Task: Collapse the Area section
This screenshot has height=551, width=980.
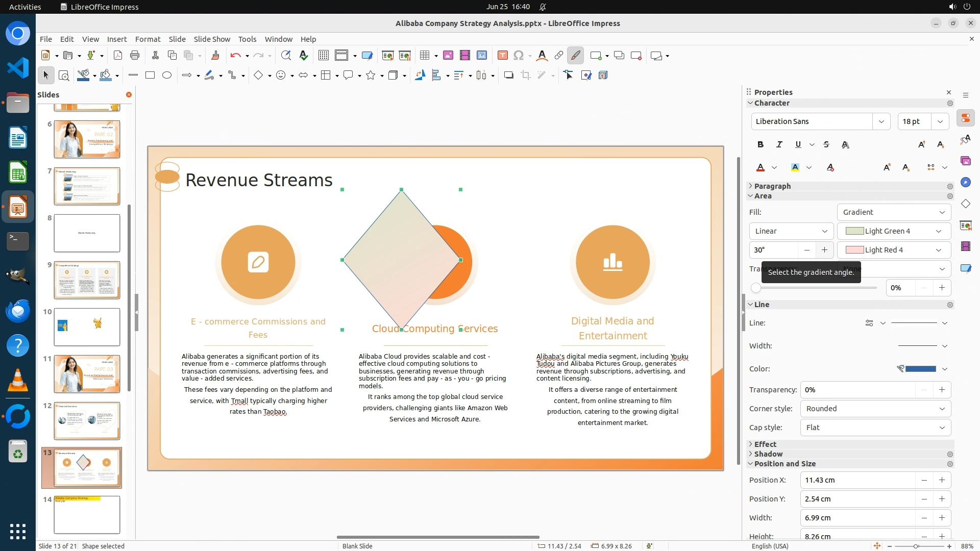Action: pos(751,196)
